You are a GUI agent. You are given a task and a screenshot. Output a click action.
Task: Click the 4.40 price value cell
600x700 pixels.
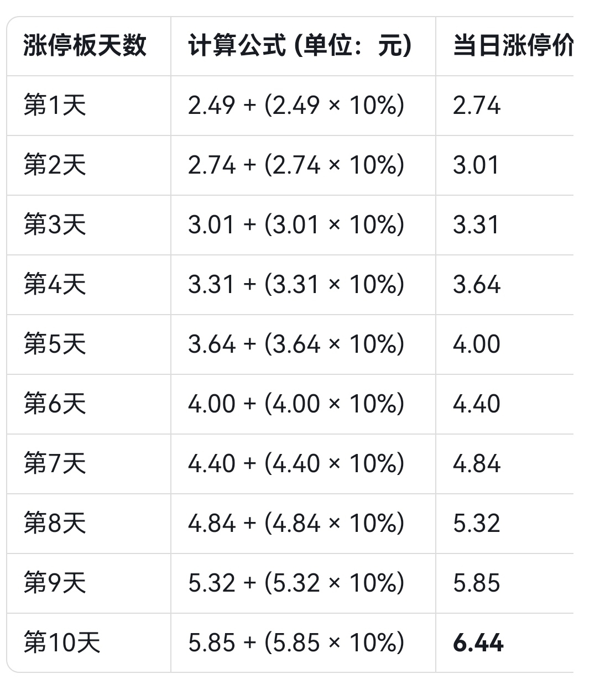pos(477,404)
